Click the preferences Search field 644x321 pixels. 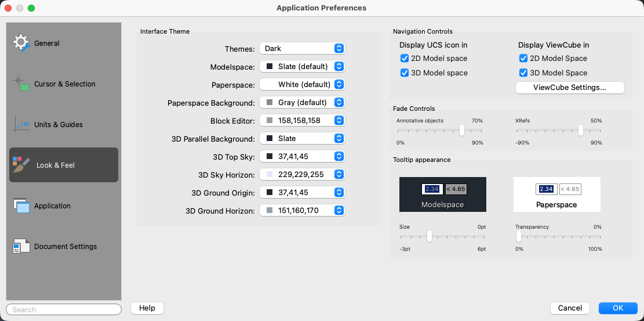pyautogui.click(x=64, y=309)
